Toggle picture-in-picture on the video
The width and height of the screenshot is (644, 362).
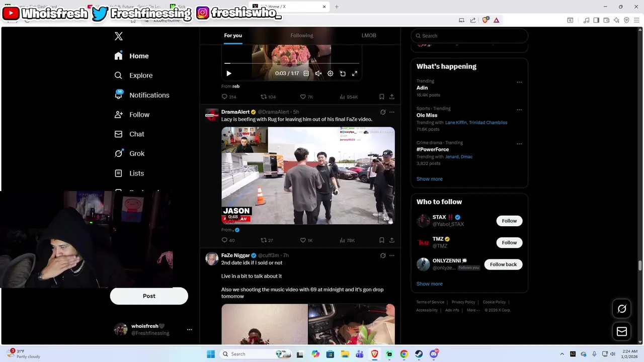343,73
